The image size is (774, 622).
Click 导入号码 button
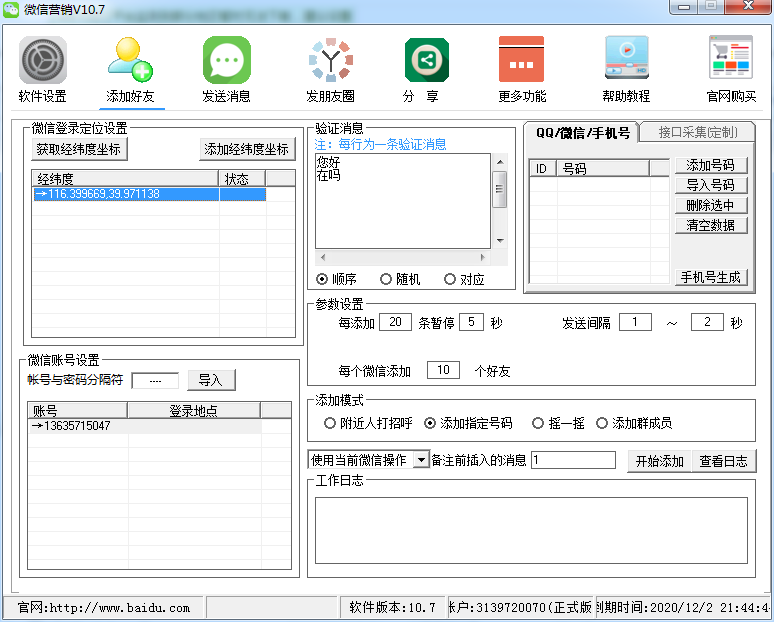[x=711, y=185]
